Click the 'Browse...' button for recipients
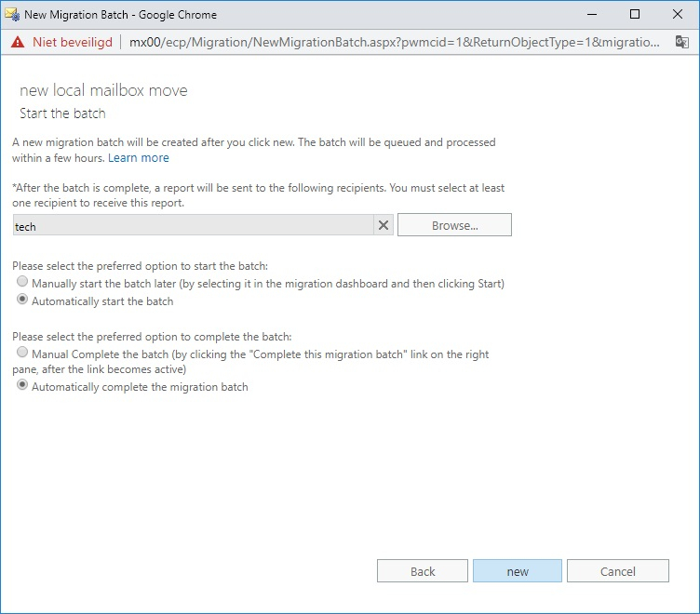700x614 pixels. (454, 225)
